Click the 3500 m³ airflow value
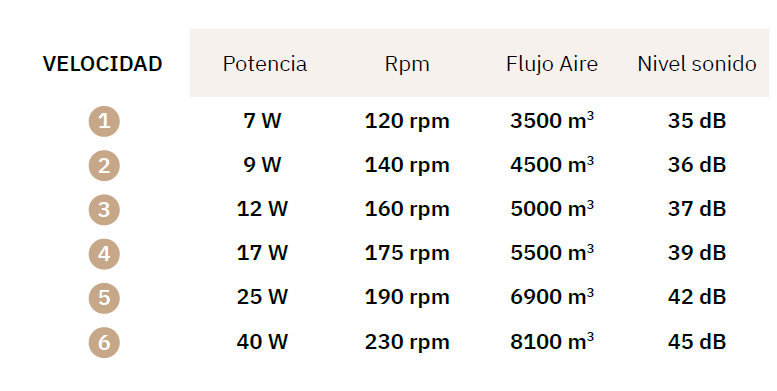 552,120
